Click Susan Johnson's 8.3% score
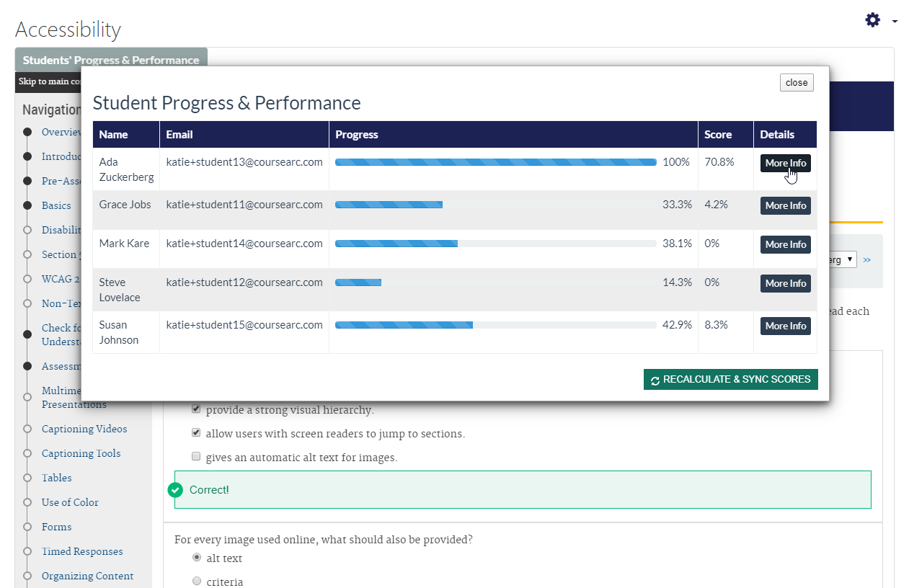This screenshot has width=909, height=588. tap(717, 325)
